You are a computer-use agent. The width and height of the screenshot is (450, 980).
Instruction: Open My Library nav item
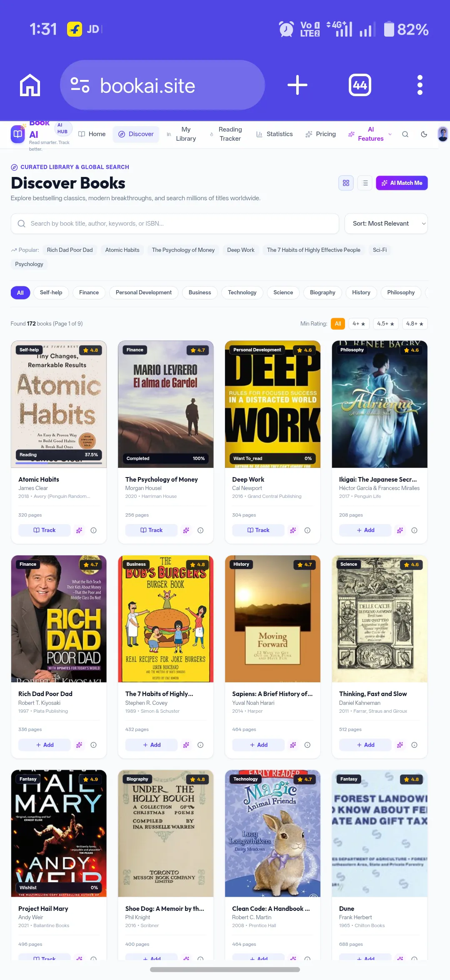181,134
